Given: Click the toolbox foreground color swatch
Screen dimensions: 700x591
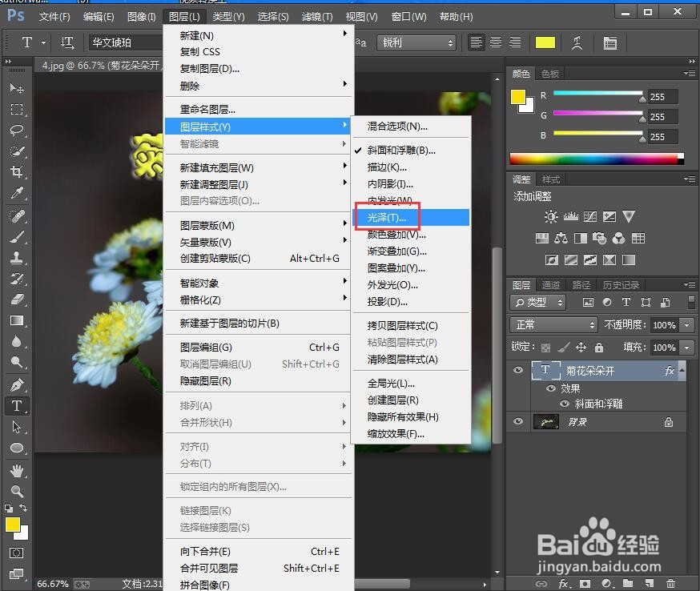Looking at the screenshot, I should tap(13, 525).
